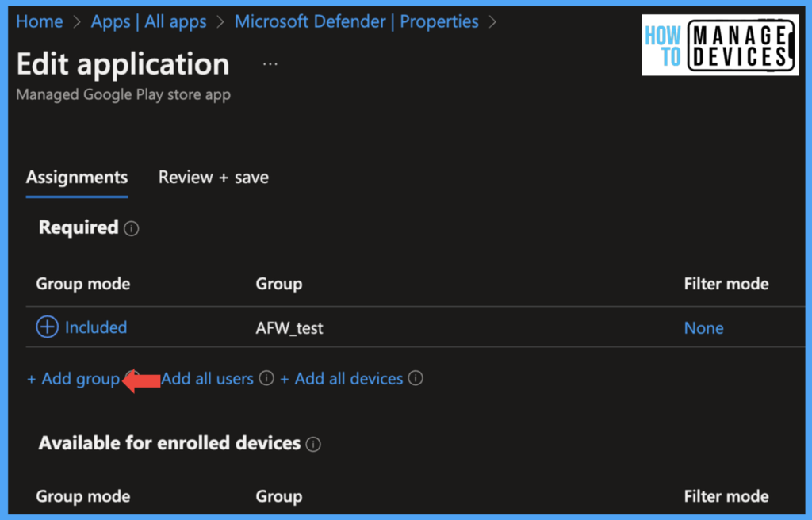Open the Included group mode link
Viewport: 812px width, 520px height.
(x=96, y=327)
